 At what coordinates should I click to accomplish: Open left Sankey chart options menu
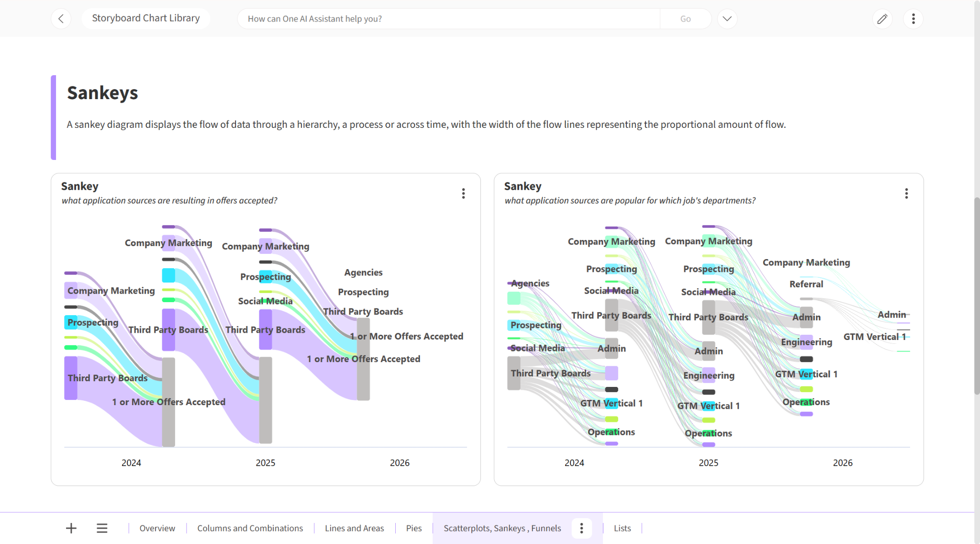coord(463,193)
